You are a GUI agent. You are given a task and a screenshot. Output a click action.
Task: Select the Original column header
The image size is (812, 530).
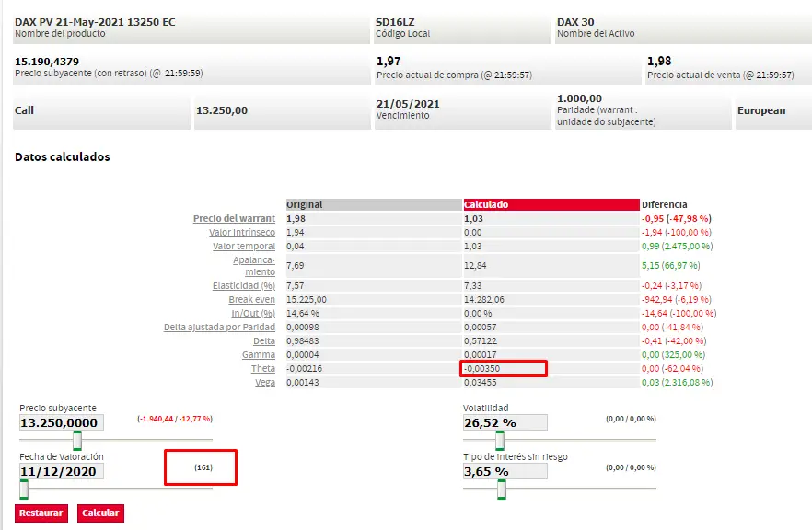(x=374, y=204)
